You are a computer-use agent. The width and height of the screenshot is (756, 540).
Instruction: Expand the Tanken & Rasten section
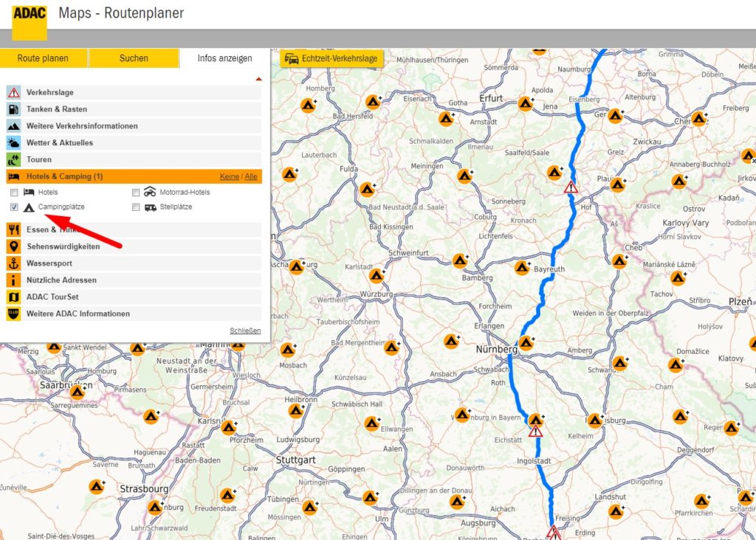134,109
